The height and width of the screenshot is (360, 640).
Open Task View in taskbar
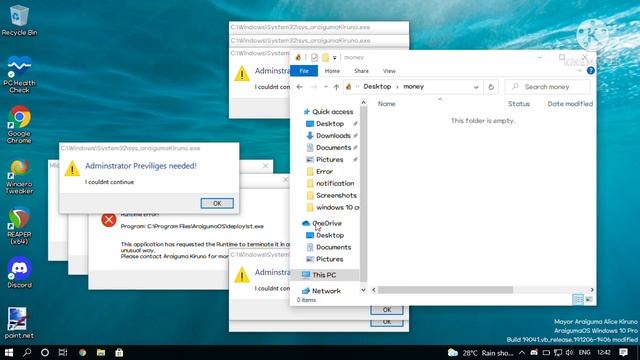click(x=63, y=352)
